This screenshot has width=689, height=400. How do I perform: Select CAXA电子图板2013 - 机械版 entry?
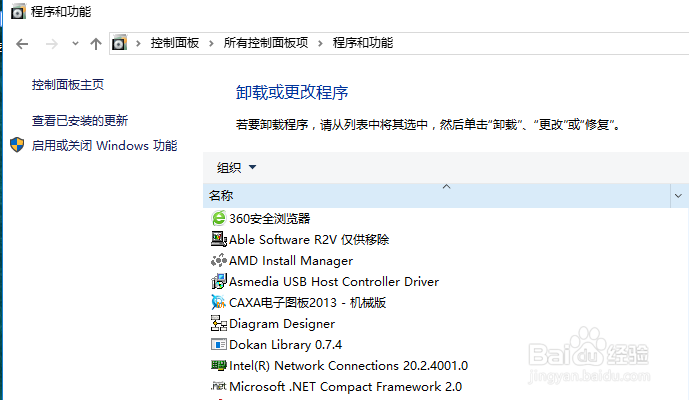(308, 302)
